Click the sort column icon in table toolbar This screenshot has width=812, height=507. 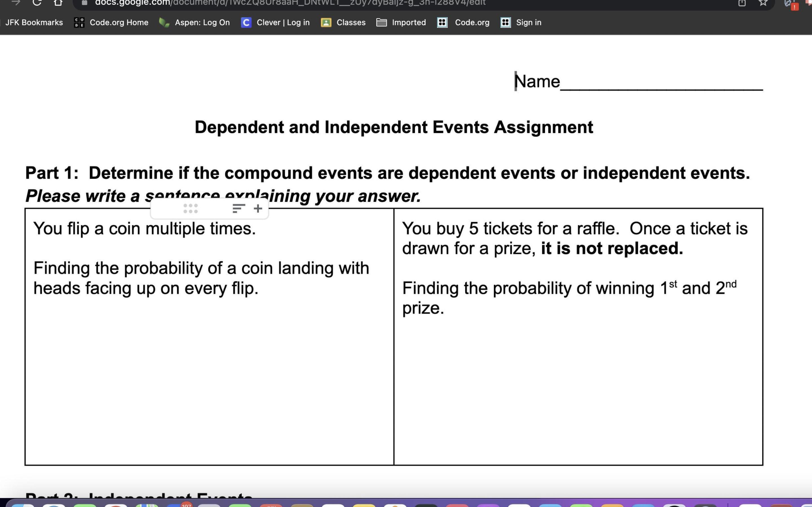tap(238, 208)
